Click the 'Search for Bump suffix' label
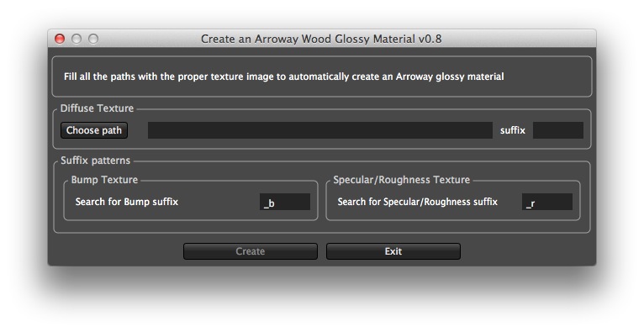 pyautogui.click(x=127, y=202)
